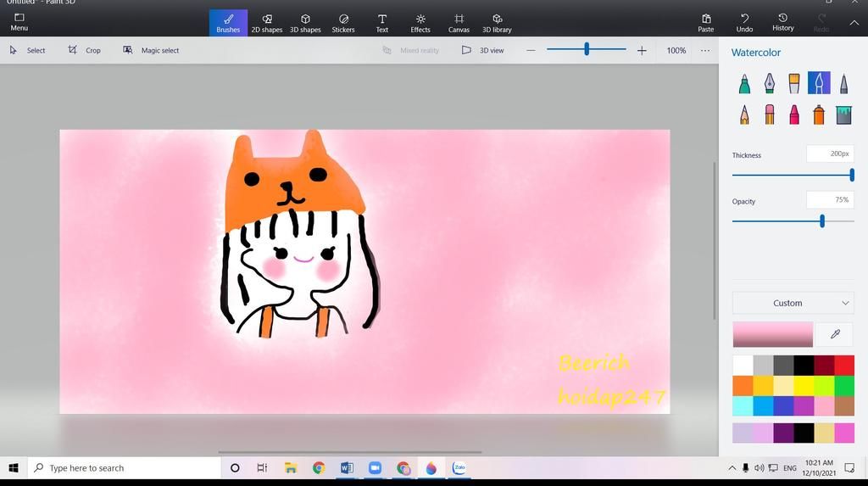
Task: Choose the Oil brush tool
Action: (x=794, y=83)
